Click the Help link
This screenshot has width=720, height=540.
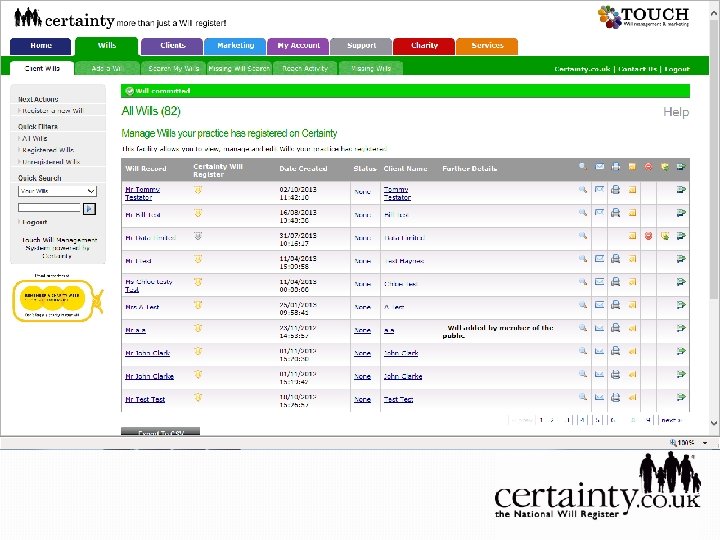click(x=676, y=112)
